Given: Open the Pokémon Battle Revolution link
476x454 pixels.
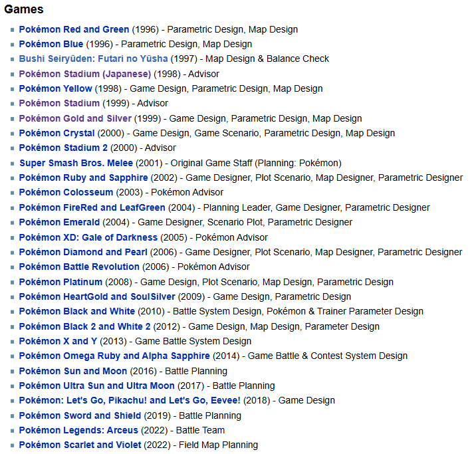Looking at the screenshot, I should point(79,267).
